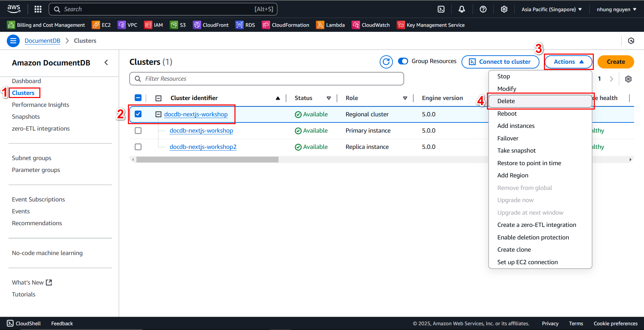This screenshot has height=330, width=644.
Task: Collapse the docdb-nextjs-workshop cluster tree
Action: pyautogui.click(x=158, y=115)
